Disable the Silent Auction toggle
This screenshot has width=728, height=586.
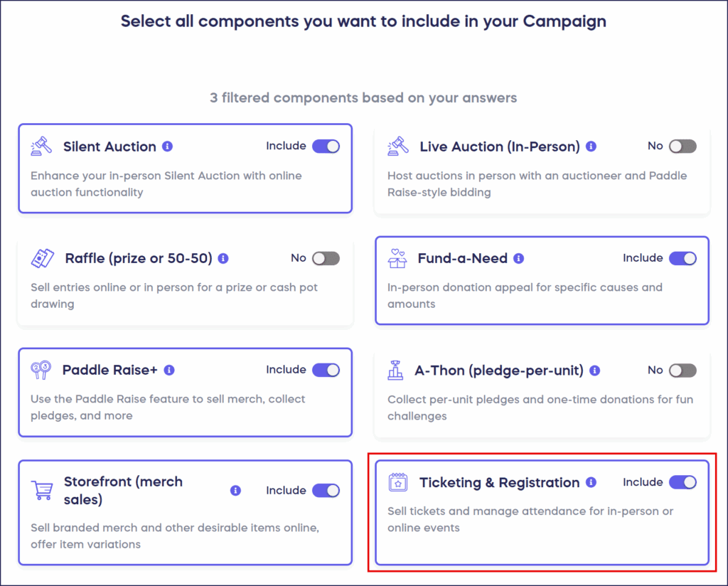coord(326,146)
